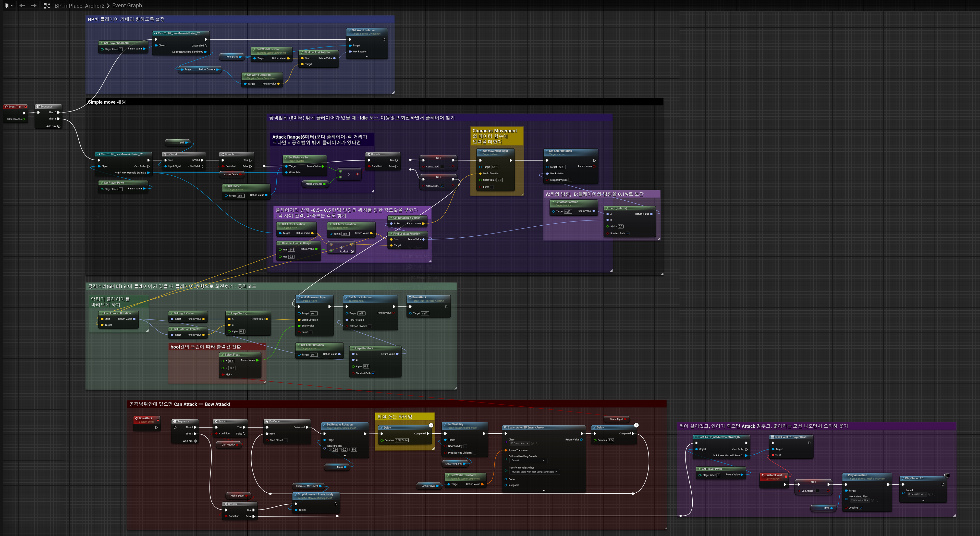Image resolution: width=980 pixels, height=536 pixels.
Task: Click the Z value 5.0 of New Rotation
Action: click(354, 450)
